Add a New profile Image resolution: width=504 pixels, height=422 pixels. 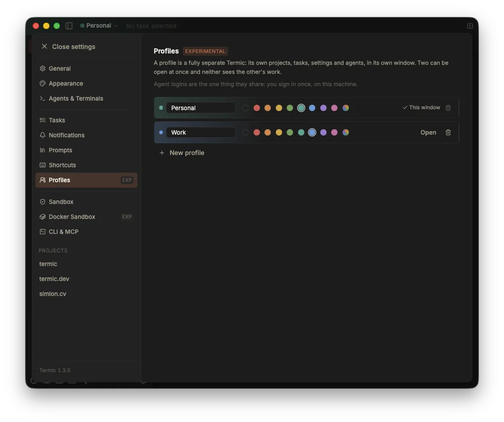pos(182,153)
